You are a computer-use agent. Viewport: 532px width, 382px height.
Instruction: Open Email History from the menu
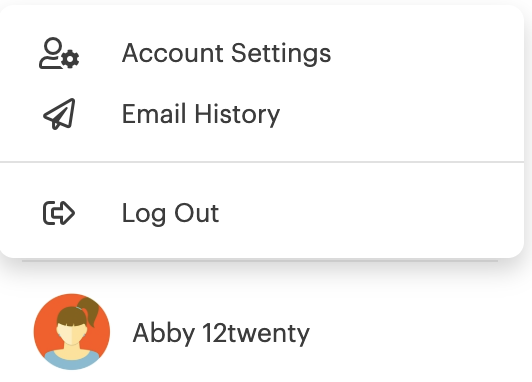[x=262, y=114]
